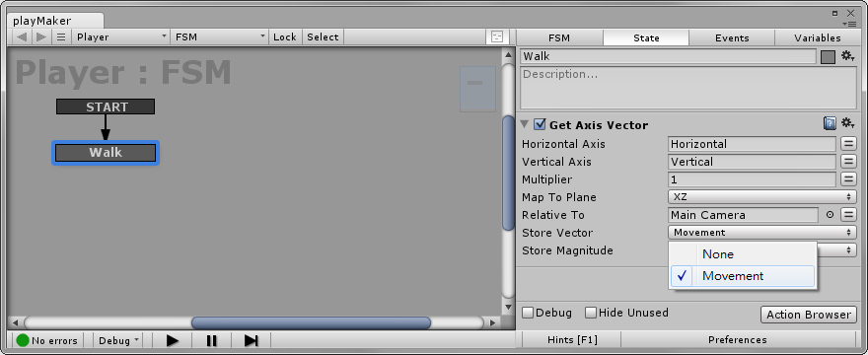This screenshot has width=868, height=355.
Task: Choose None in the Store Vector popup
Action: point(743,254)
